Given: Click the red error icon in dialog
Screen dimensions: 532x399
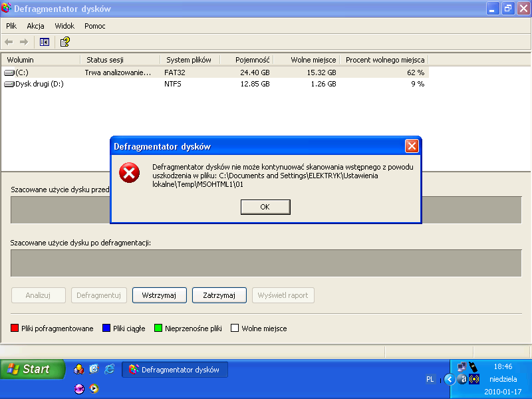Looking at the screenshot, I should click(x=129, y=173).
